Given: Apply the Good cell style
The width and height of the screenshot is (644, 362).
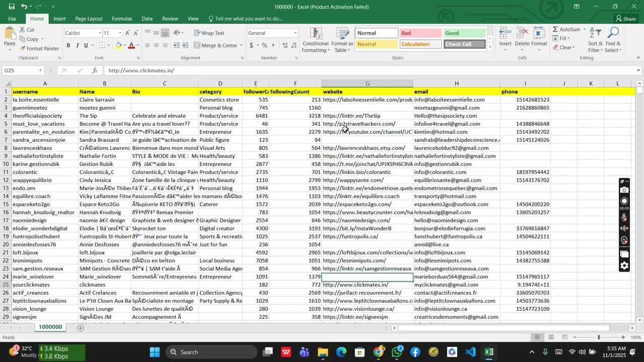Looking at the screenshot, I should tap(464, 33).
